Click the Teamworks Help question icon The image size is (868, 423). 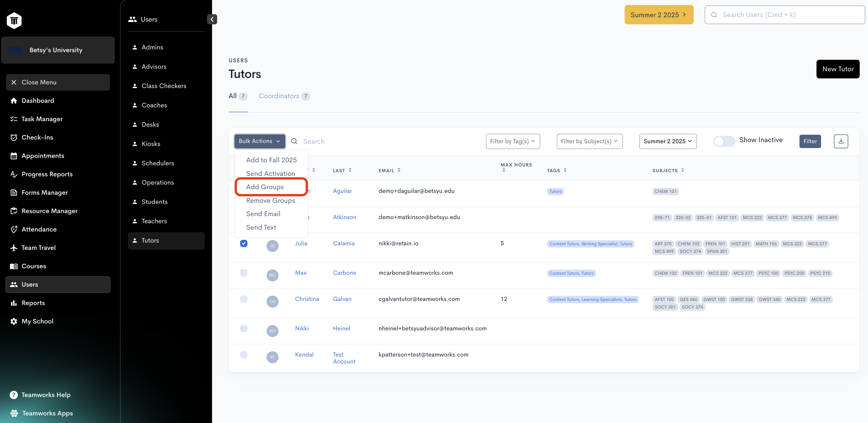point(14,395)
